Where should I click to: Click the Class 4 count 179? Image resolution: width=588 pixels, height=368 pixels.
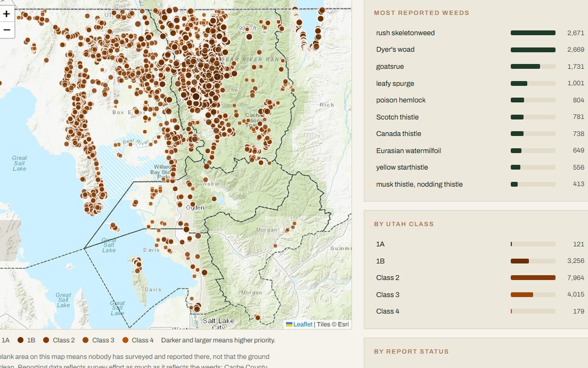pyautogui.click(x=579, y=311)
